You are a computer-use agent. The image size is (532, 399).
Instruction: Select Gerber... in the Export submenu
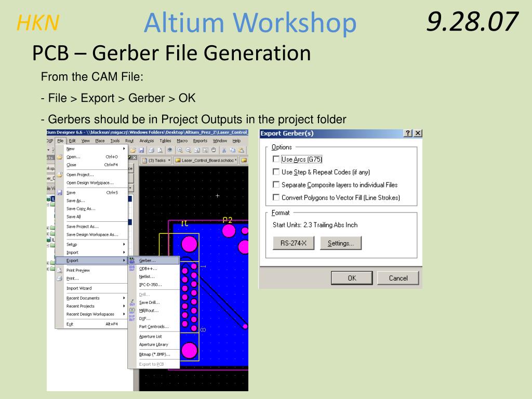click(154, 261)
